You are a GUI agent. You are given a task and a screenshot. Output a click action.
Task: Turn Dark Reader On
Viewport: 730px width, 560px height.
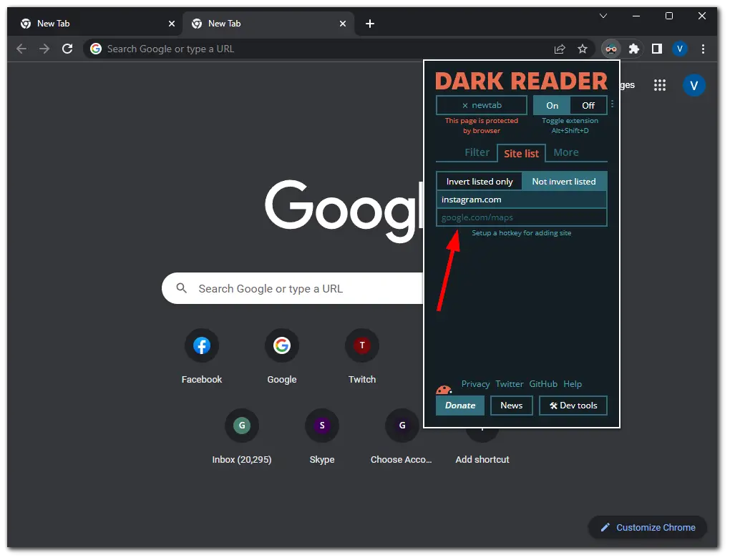(552, 106)
